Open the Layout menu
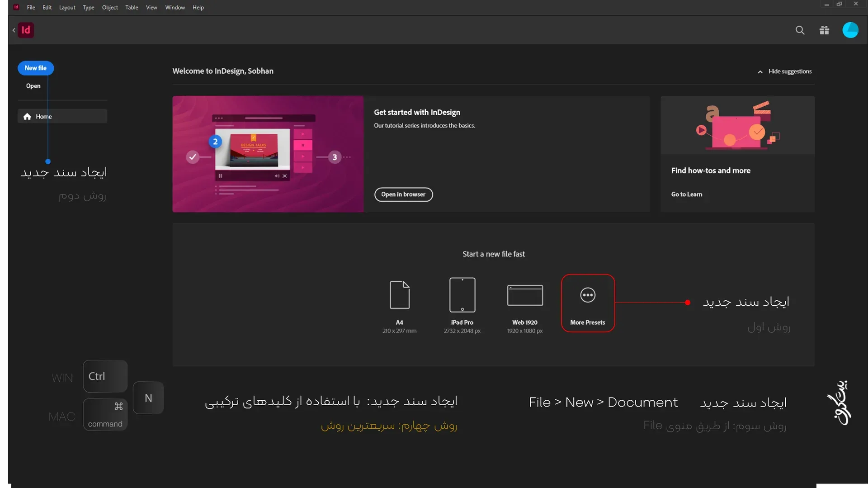Screen dimensions: 868x488 tap(67, 7)
